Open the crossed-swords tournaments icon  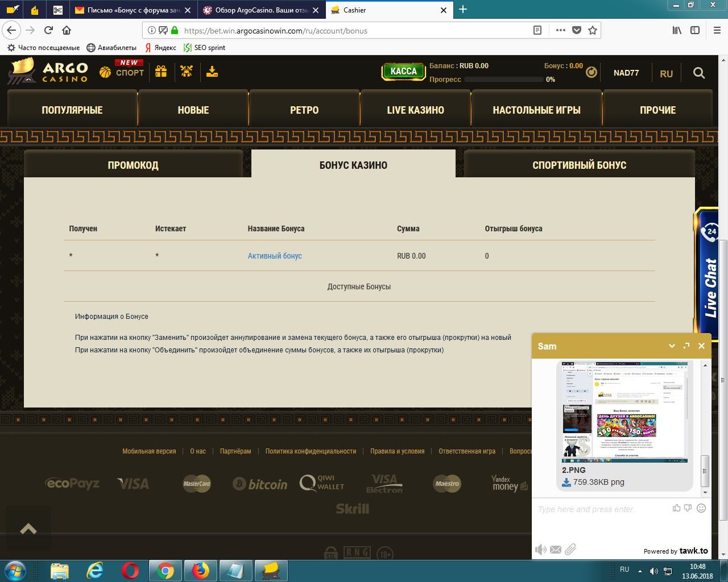pos(187,72)
